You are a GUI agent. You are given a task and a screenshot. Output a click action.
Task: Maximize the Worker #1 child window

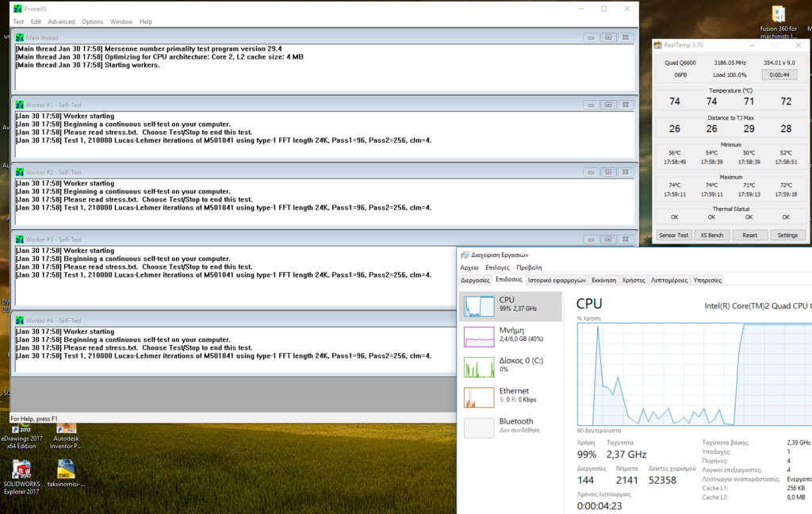[608, 105]
